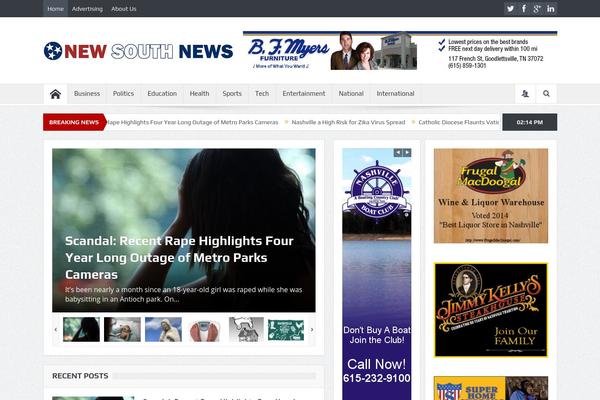Open the National category
This screenshot has height=400, width=600.
(x=351, y=94)
